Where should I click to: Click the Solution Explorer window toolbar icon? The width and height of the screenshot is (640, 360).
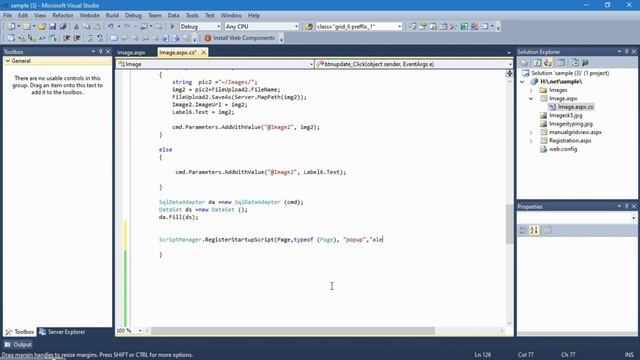(412, 27)
